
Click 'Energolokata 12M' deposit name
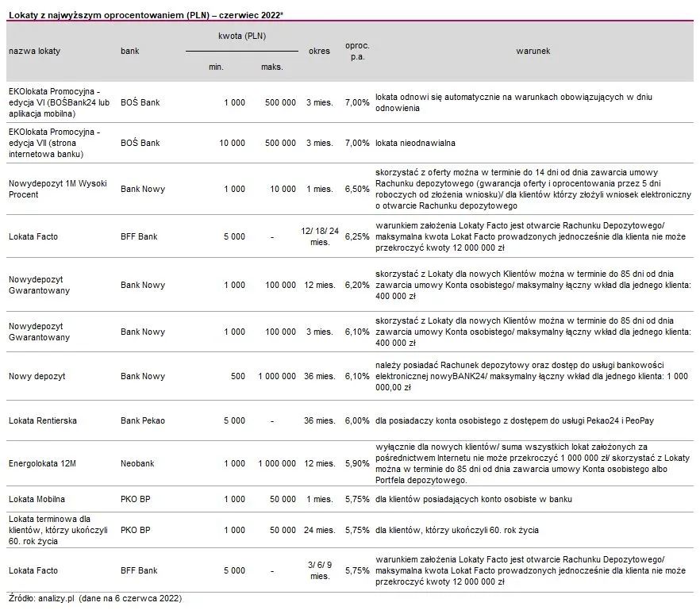pos(42,463)
